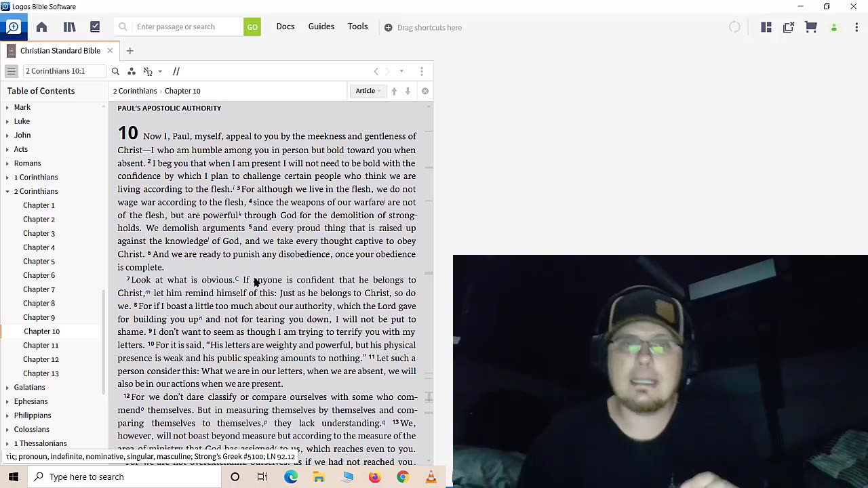Screen dimensions: 868x488
Task: Jump to previous article arrow
Action: pos(394,91)
